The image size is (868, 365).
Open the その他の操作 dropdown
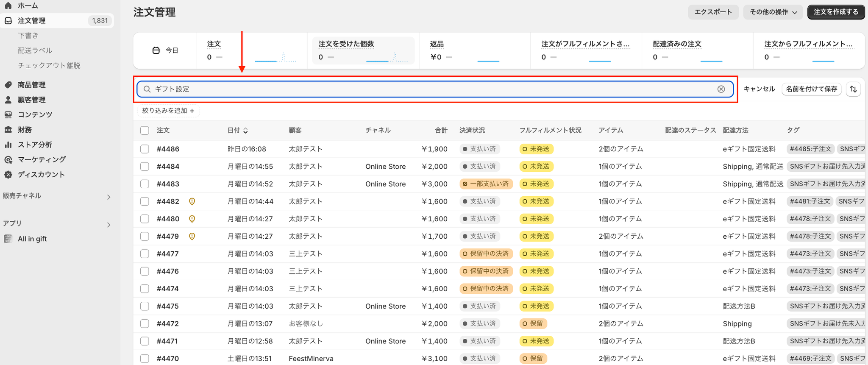pos(773,12)
